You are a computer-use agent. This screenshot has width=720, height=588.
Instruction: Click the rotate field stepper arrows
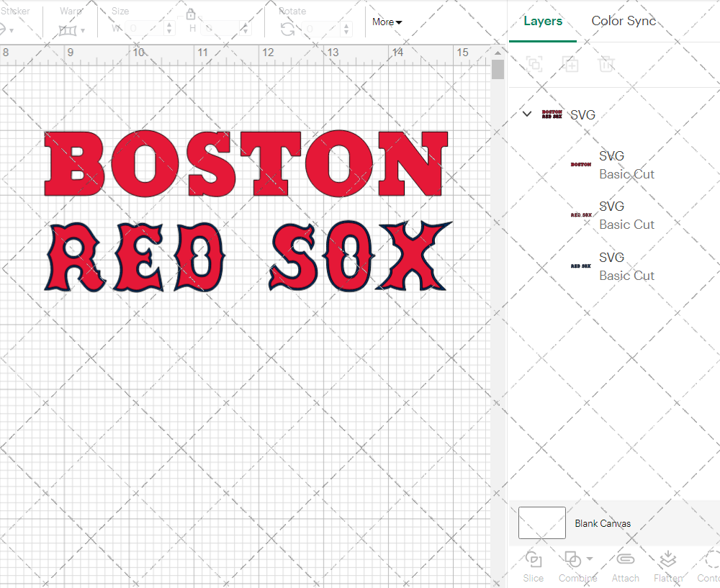coord(346,29)
